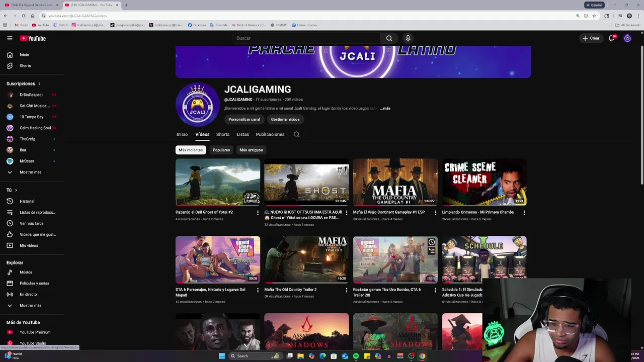Select the Vídeos channel tab
644x362 pixels.
tap(202, 134)
